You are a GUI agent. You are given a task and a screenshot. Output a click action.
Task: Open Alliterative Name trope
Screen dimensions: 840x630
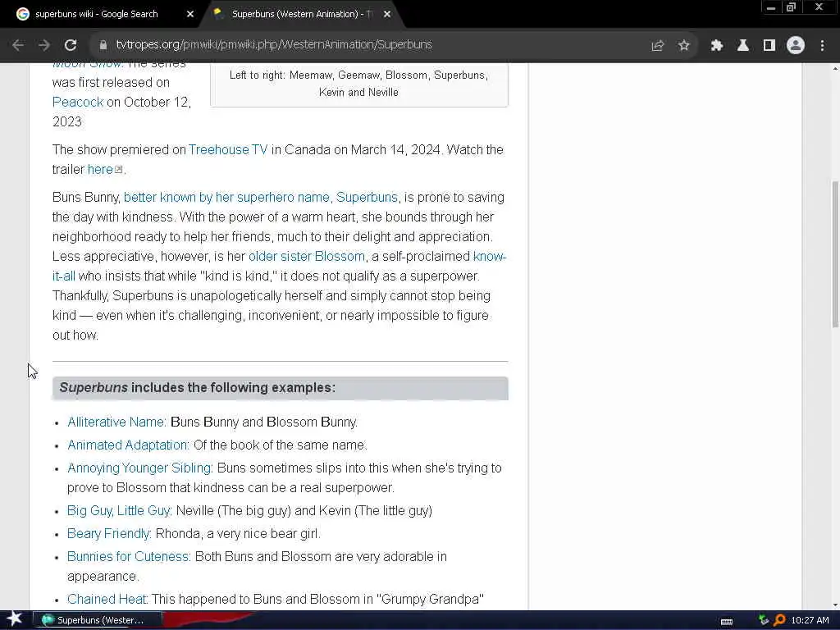point(116,422)
